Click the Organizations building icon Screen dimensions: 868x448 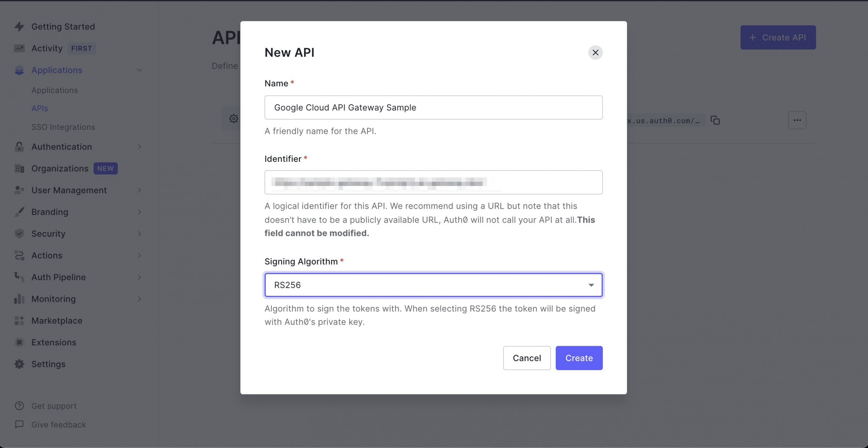[19, 168]
